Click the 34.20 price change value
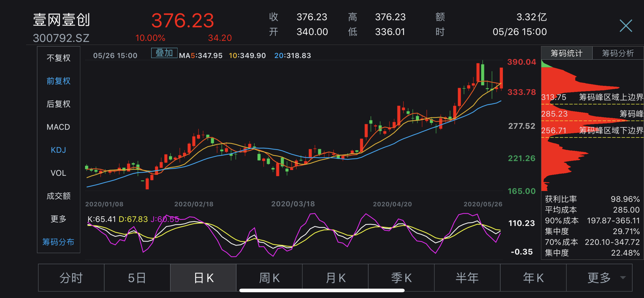644x298 pixels. [220, 38]
